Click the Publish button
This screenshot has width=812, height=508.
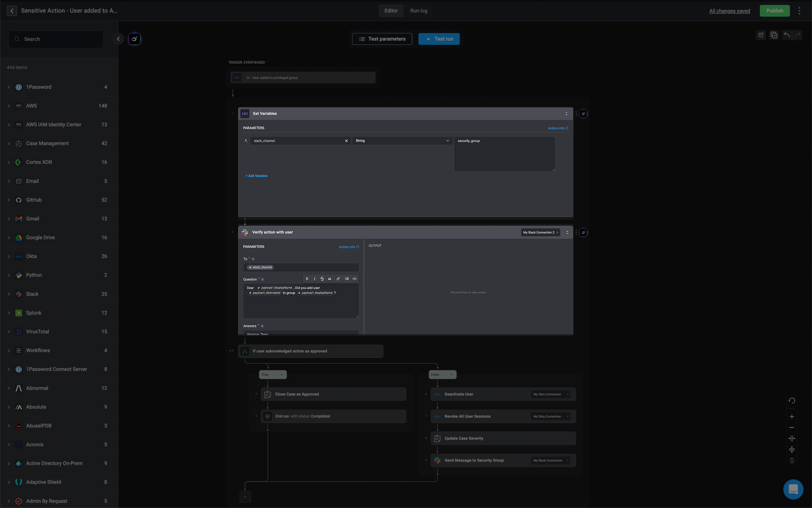(x=774, y=11)
